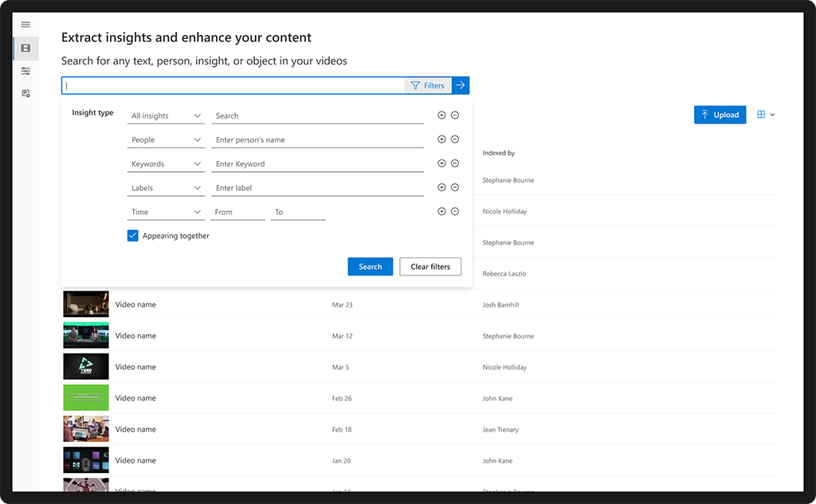Open the All insights dropdown
The height and width of the screenshot is (504, 816).
point(166,115)
